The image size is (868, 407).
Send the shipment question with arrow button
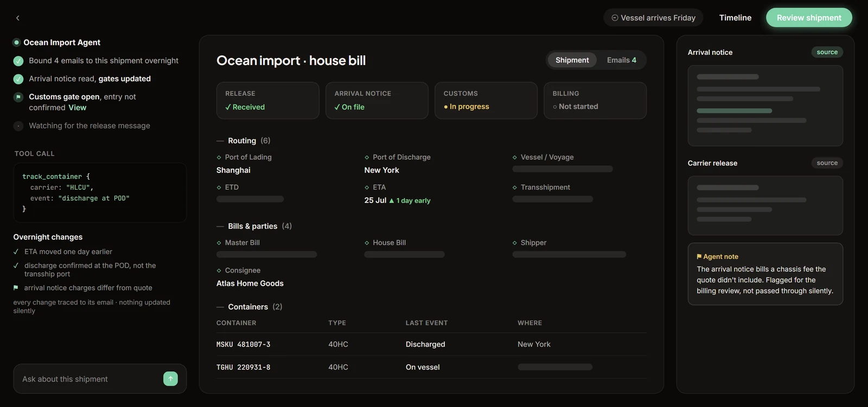click(x=170, y=379)
